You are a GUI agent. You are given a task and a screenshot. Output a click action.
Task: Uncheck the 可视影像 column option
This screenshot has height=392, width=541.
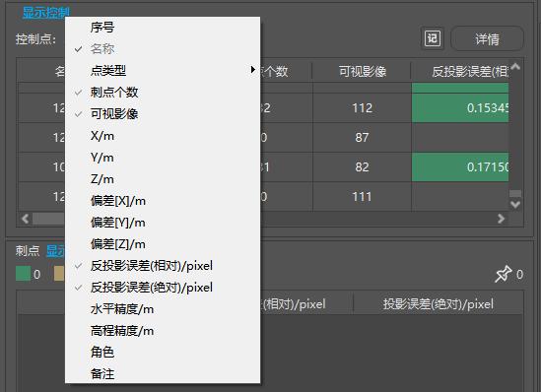coord(163,114)
